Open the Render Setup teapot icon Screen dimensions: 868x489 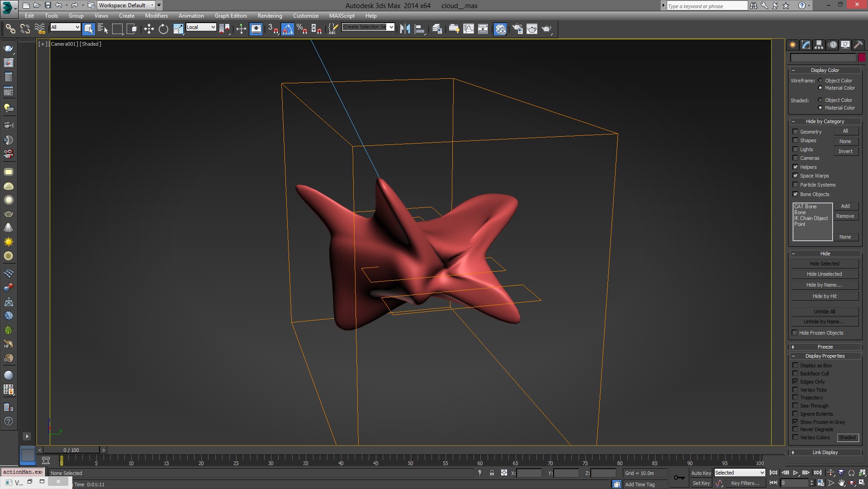tap(517, 29)
